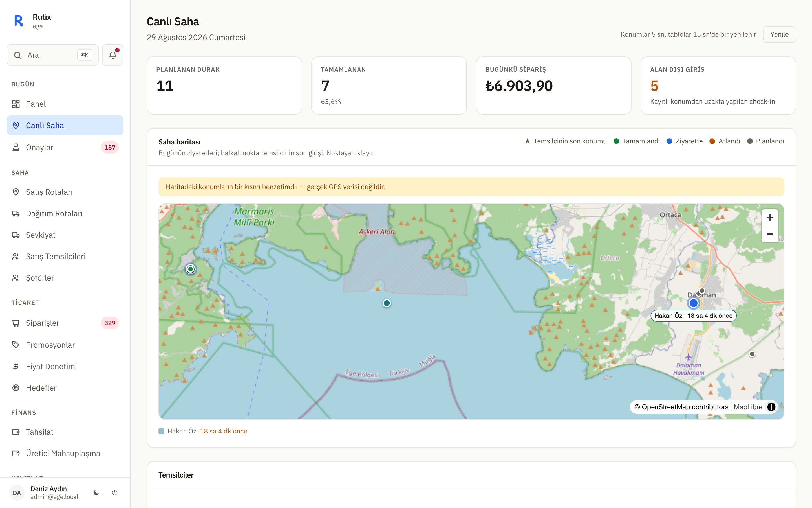Open Panel in the sidebar
Image resolution: width=812 pixels, height=508 pixels.
coord(65,104)
